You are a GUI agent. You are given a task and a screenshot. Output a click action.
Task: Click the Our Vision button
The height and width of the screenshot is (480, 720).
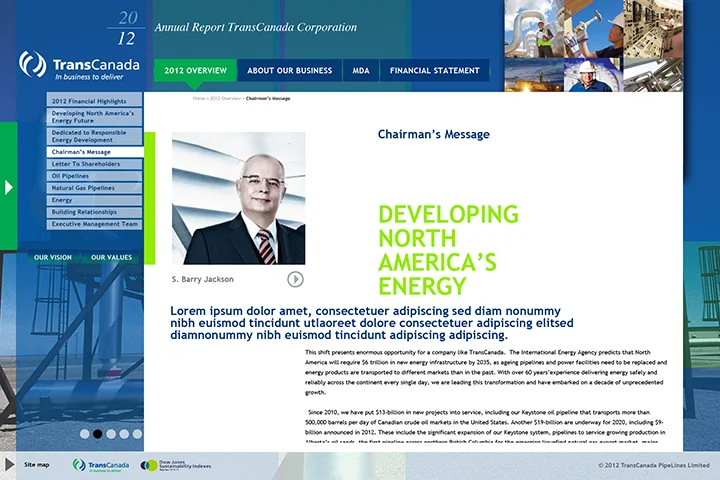53,257
